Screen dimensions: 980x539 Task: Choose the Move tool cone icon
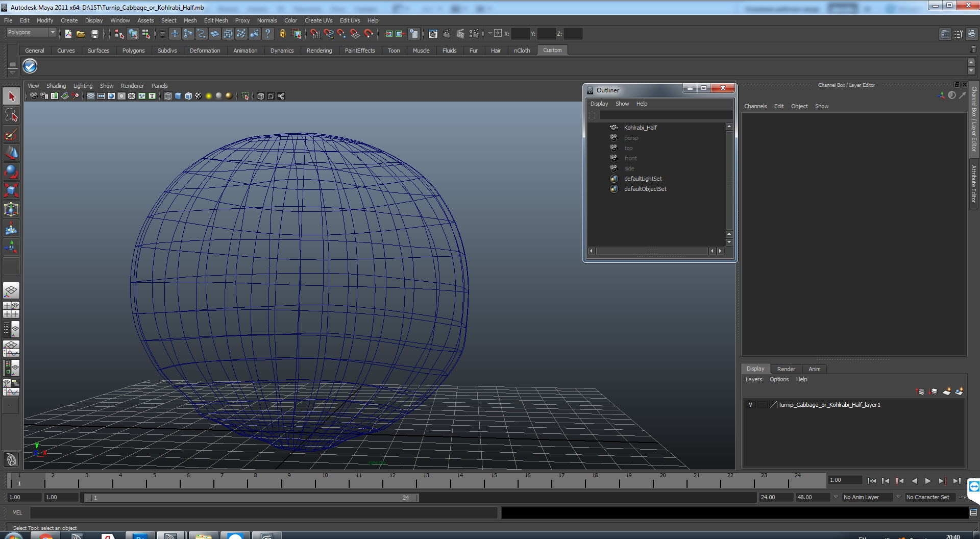point(11,153)
